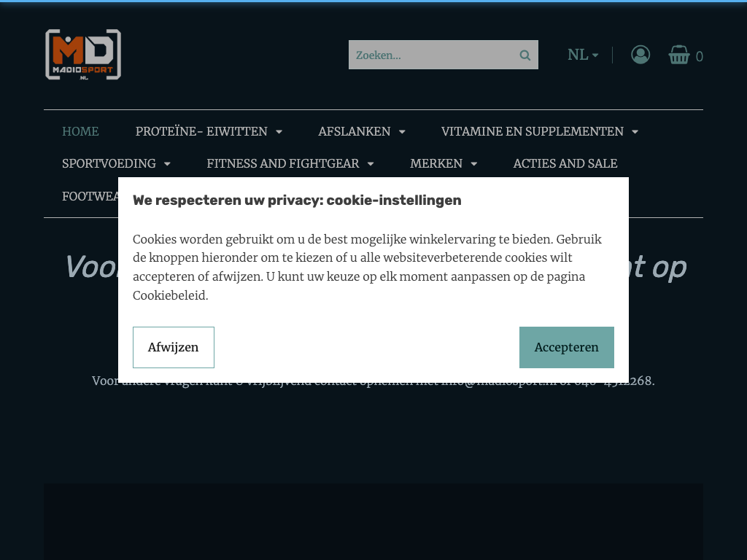Select the Merken menu label
Image resolution: width=747 pixels, height=560 pixels.
click(x=436, y=163)
